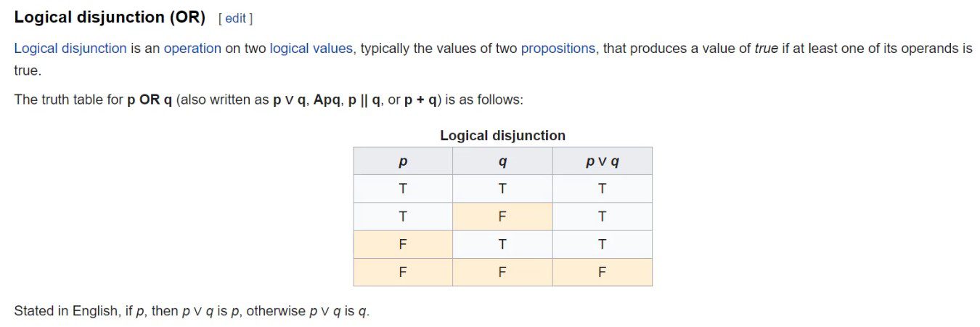Image resolution: width=980 pixels, height=327 pixels.
Task: Select the Logical disjunction (OR) heading
Action: point(110,17)
